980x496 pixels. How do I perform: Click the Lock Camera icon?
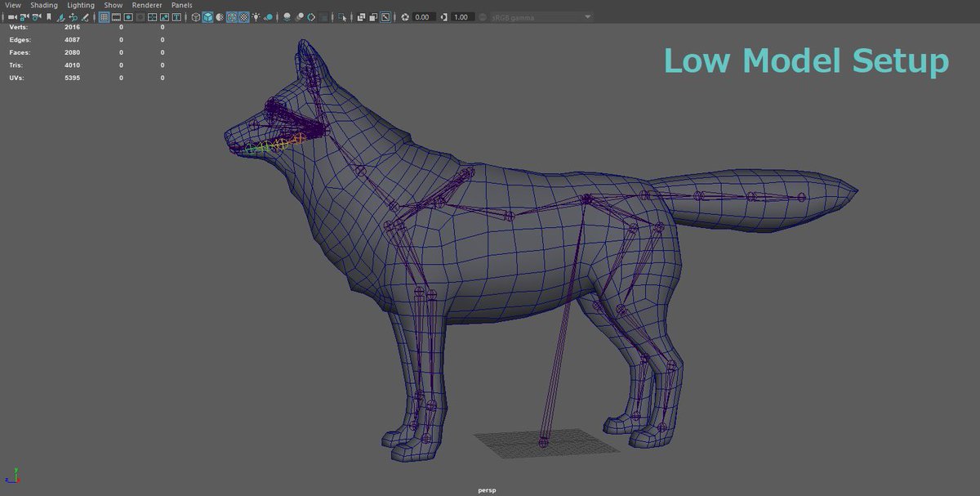click(24, 17)
